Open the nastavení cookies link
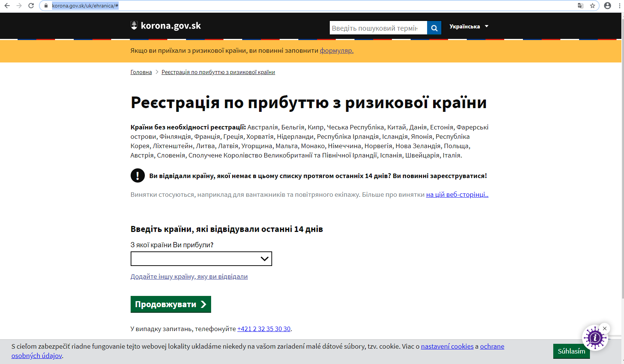The width and height of the screenshot is (624, 364). [x=447, y=346]
